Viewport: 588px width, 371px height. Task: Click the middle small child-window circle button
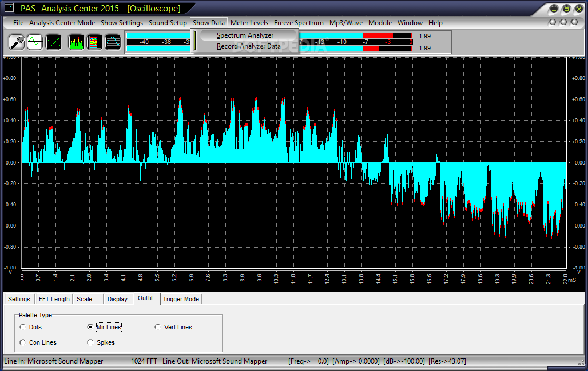click(563, 22)
